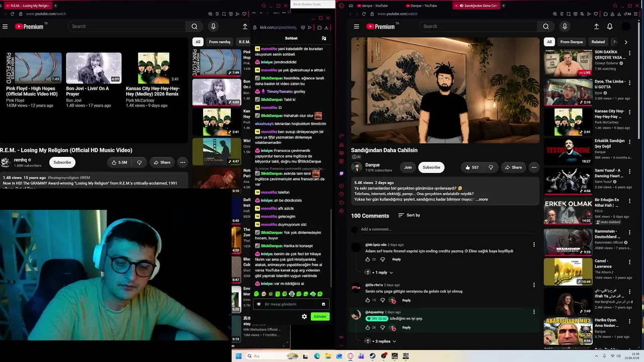Image resolution: width=644 pixels, height=362 pixels.
Task: Open the Erkeklik Sandığın Şey Değil video thumbnail
Action: 568,151
